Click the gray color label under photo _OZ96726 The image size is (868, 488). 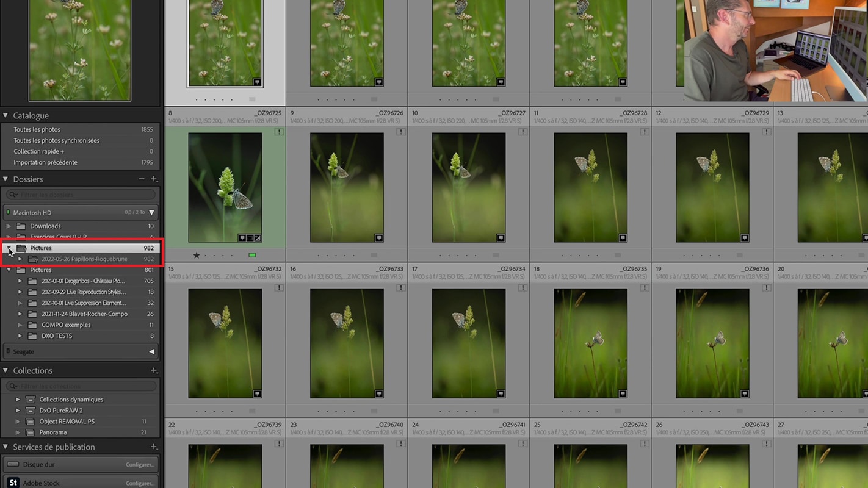[x=374, y=255]
